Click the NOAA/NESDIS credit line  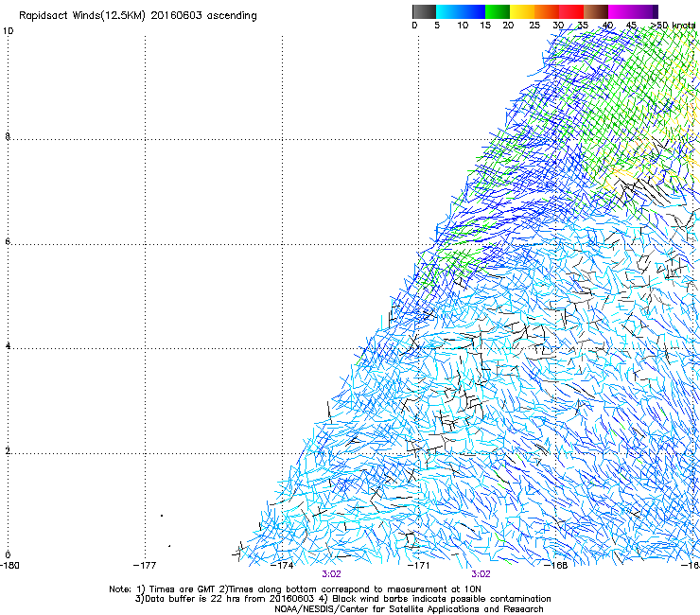pos(409,609)
